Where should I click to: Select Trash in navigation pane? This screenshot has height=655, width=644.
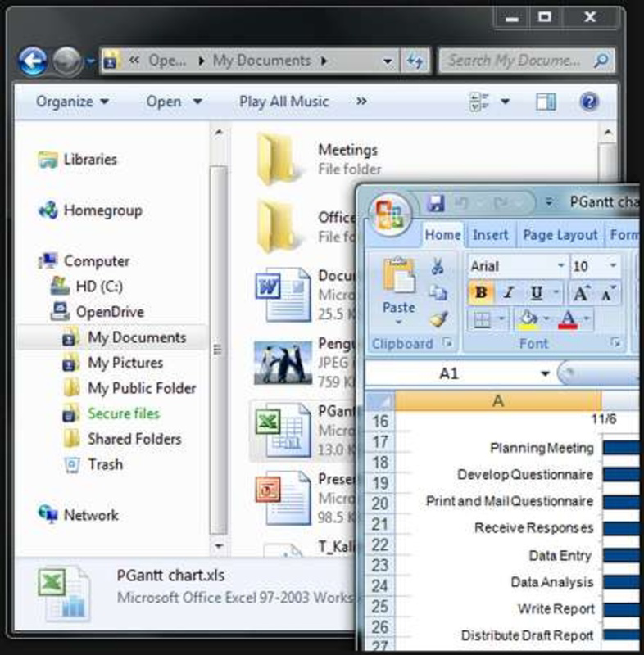point(93,464)
